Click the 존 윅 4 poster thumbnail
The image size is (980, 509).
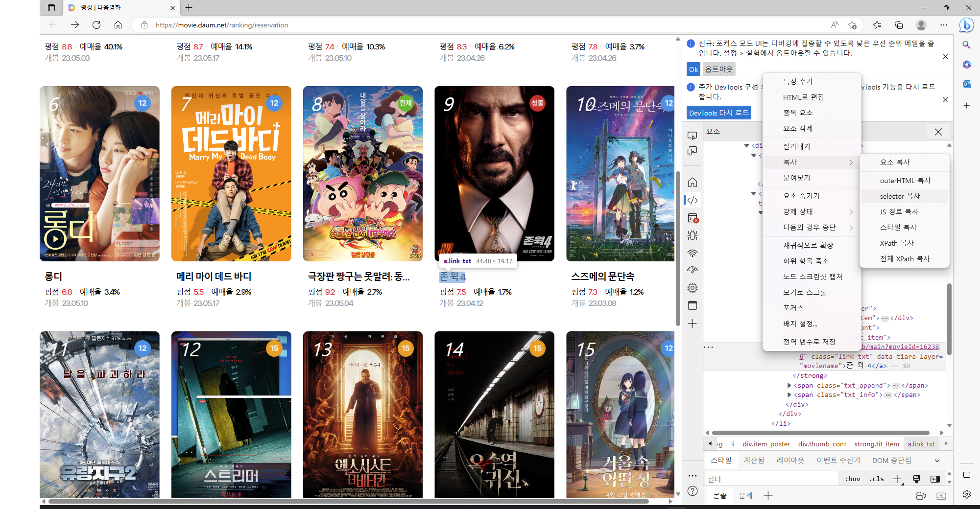tap(494, 174)
